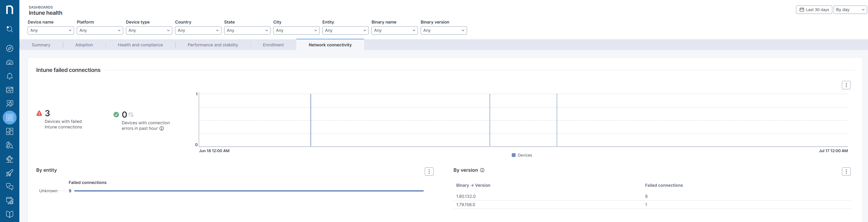Viewport: 868px width, 222px height.
Task: Open the chat bubbles icon in sidebar
Action: pos(10,187)
